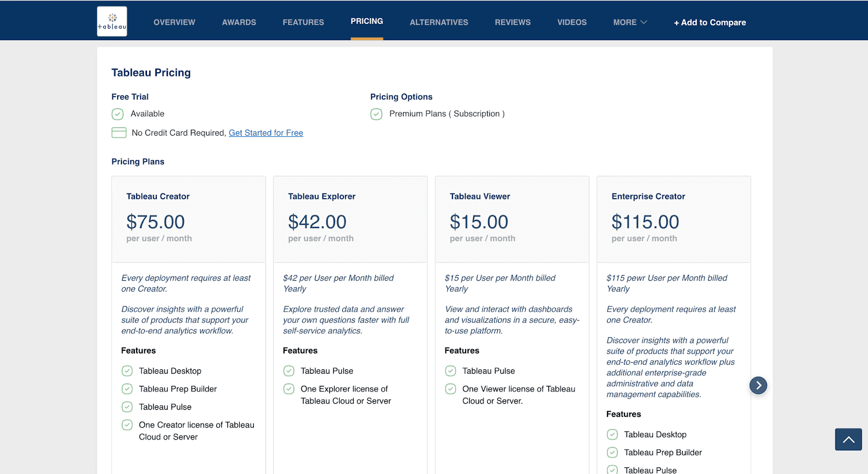
Task: Click the check icon for Tableau Pulse in Tableau Creator
Action: 127,407
